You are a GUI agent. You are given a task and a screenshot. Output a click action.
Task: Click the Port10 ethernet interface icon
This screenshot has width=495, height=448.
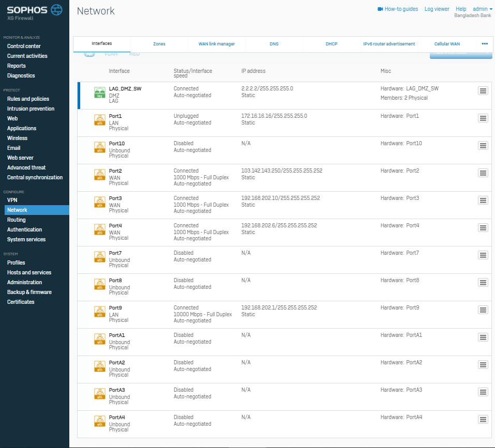100,147
